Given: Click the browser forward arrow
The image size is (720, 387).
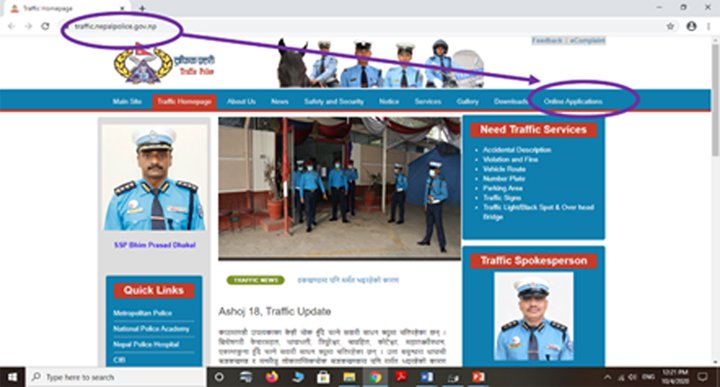Looking at the screenshot, I should 28,26.
